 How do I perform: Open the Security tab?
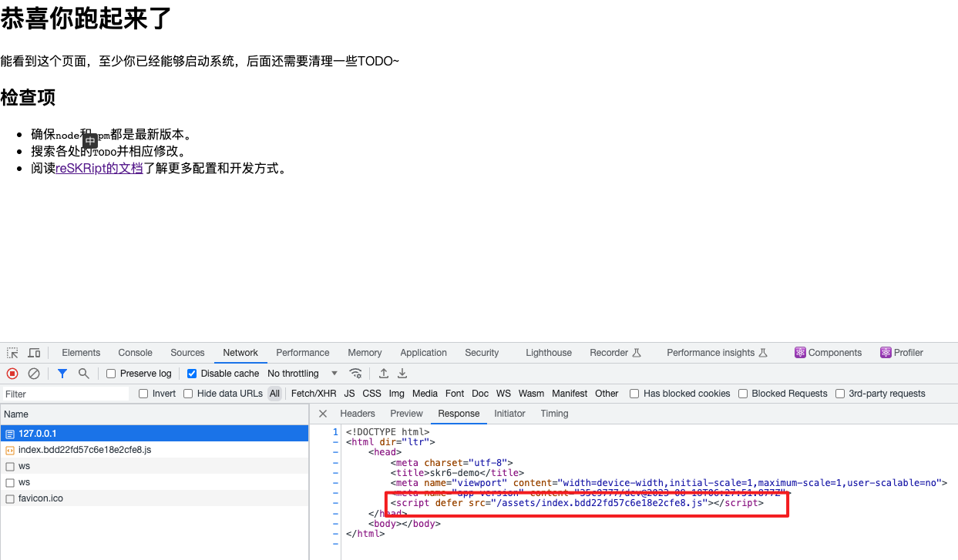[482, 353]
